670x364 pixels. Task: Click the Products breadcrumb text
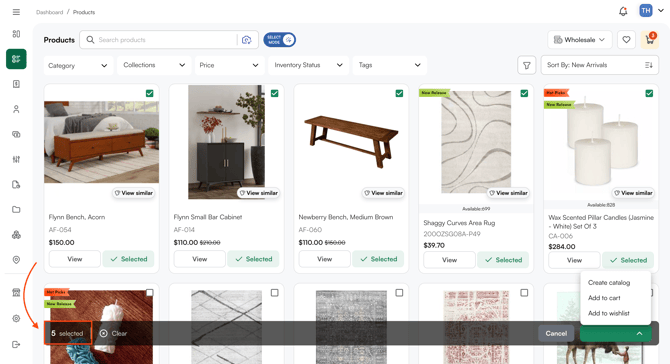tap(84, 12)
